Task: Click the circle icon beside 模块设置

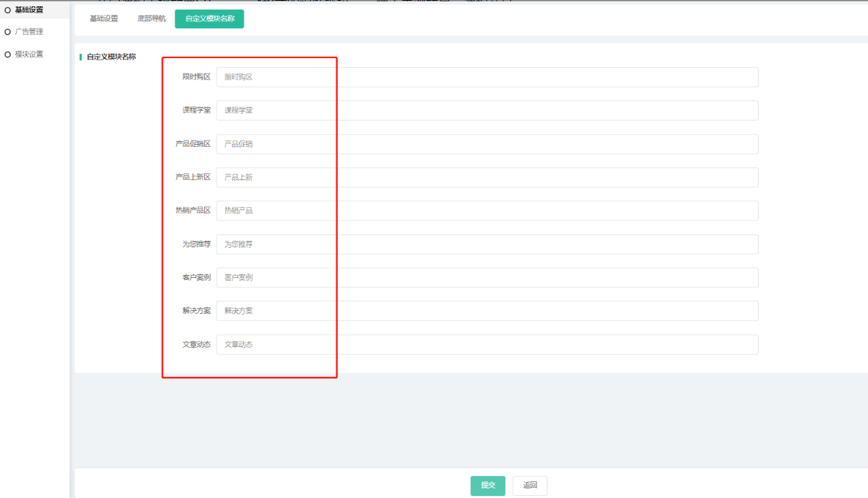Action: pos(8,54)
